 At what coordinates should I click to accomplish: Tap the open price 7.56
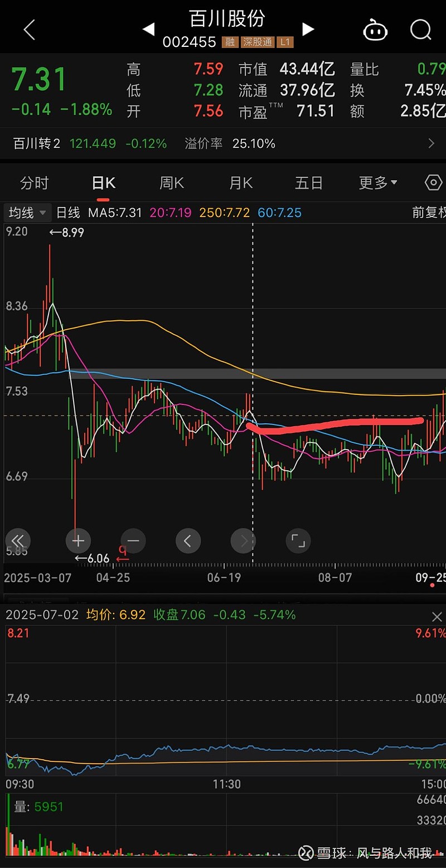209,110
